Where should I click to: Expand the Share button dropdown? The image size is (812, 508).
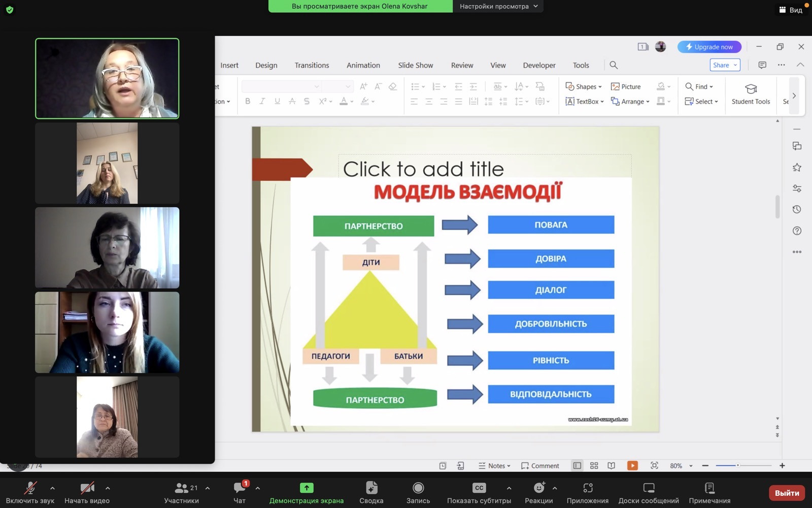(735, 65)
